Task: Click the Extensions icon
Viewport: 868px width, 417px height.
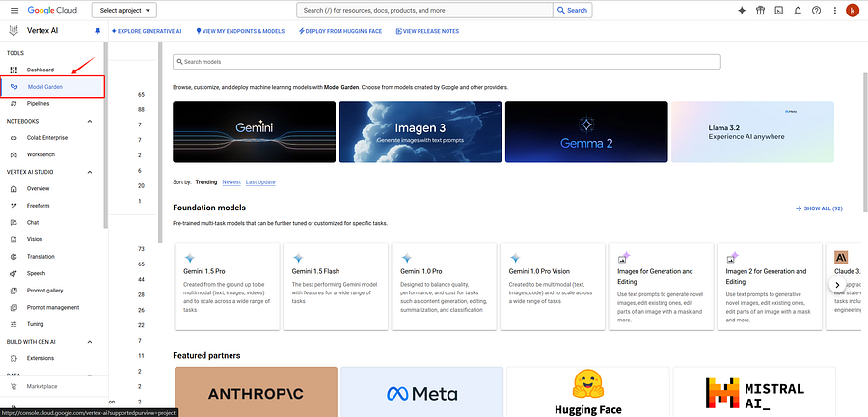Action: click(14, 358)
